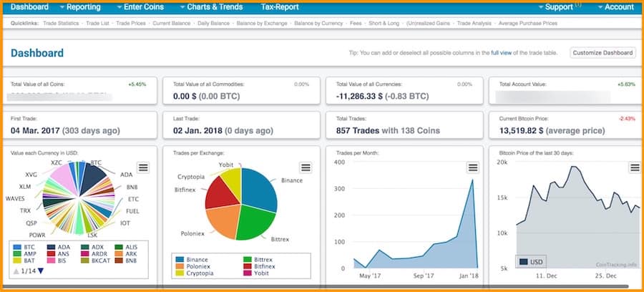The image size is (644, 292).
Task: Toggle Cryptopia in the exchange legend
Action: [193, 273]
